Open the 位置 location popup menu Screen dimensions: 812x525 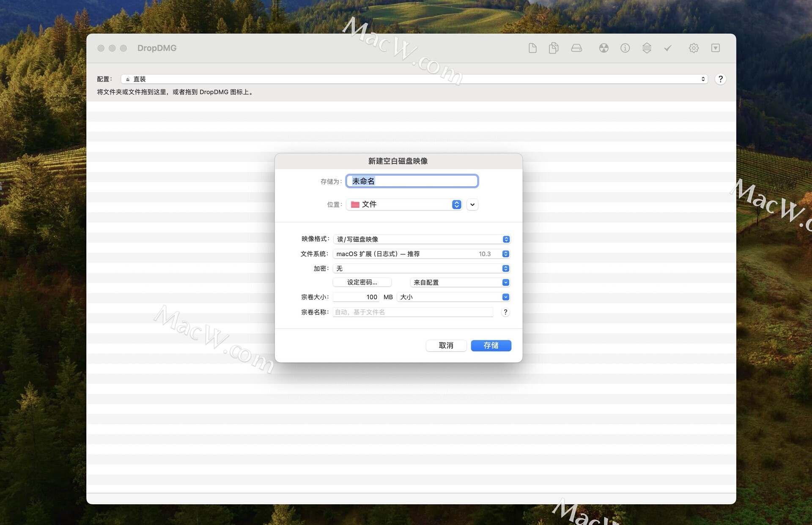pos(404,205)
